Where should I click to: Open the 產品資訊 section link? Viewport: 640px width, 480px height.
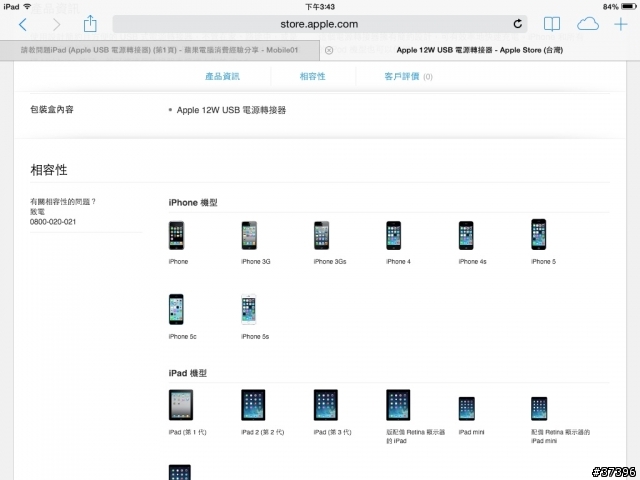click(x=222, y=76)
